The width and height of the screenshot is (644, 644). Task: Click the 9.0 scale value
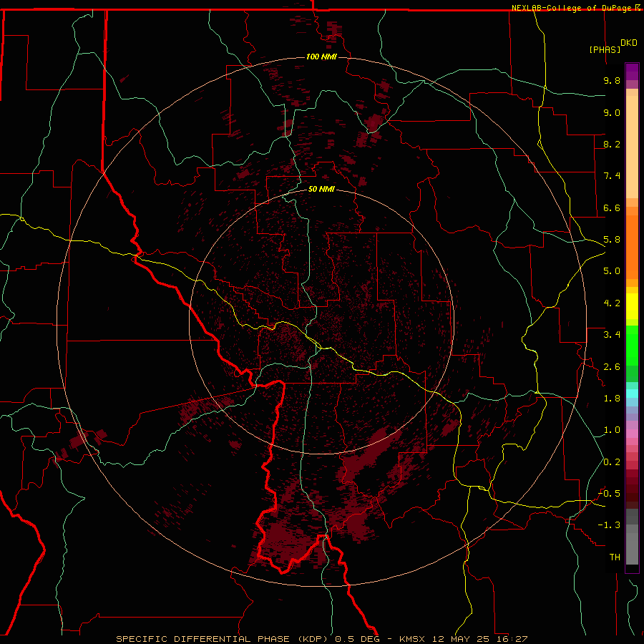coord(612,112)
